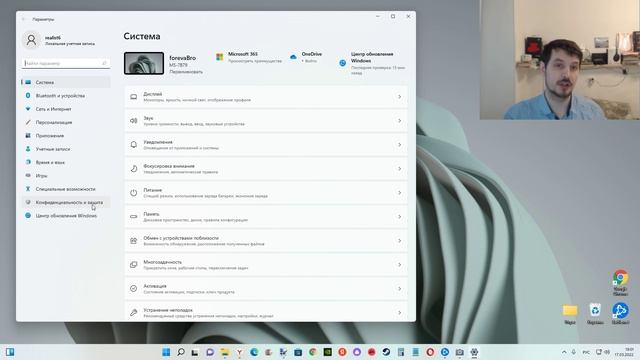Viewport: 640px width, 360px height.
Task: Open Время и язык sidebar icon
Action: 28,162
